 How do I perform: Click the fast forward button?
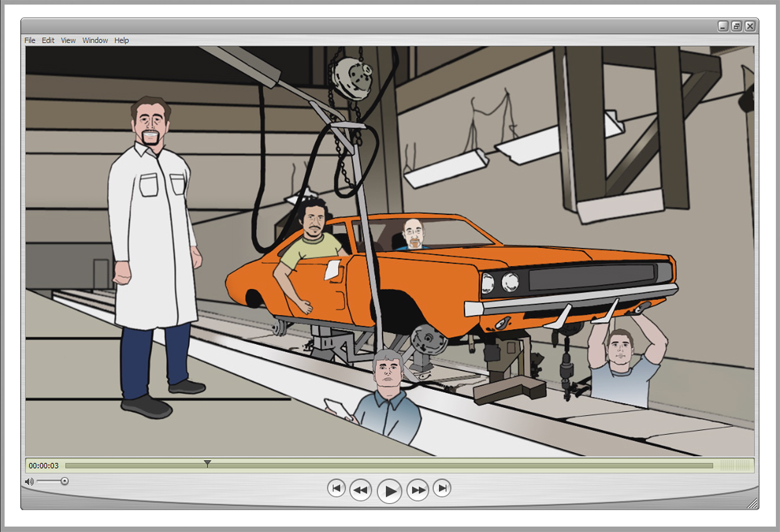point(418,490)
